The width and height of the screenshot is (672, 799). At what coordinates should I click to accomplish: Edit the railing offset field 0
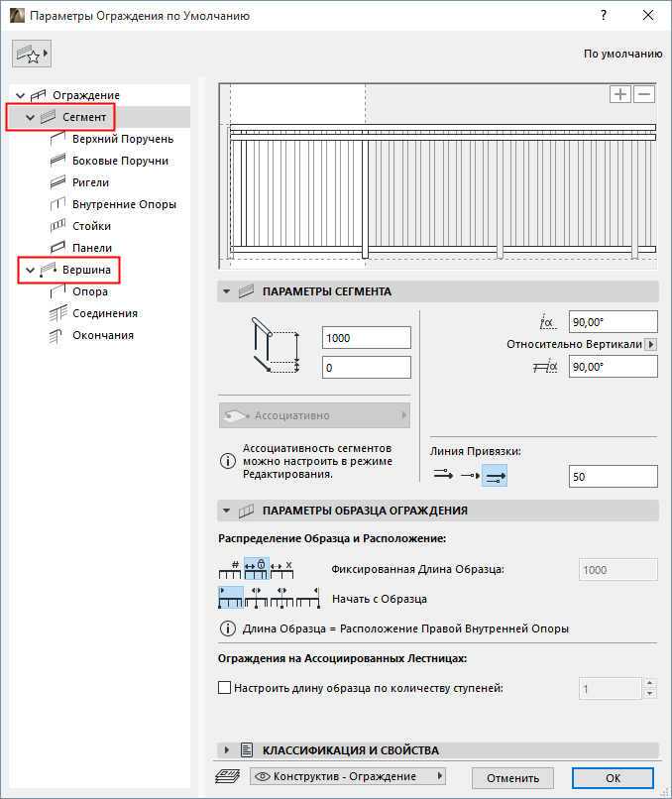[x=367, y=368]
